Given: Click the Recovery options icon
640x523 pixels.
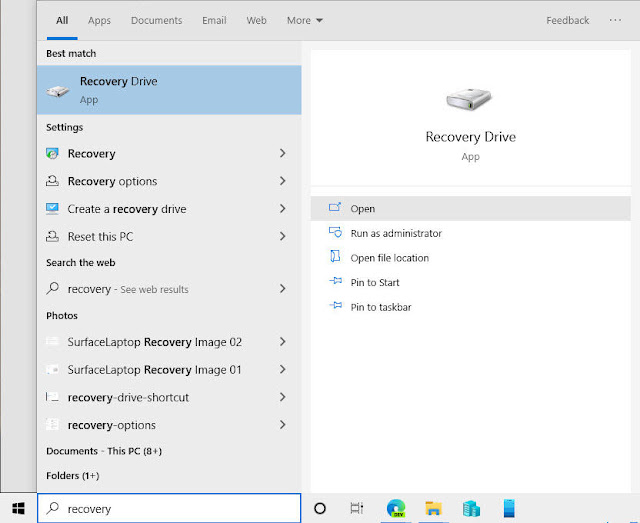Looking at the screenshot, I should (52, 181).
